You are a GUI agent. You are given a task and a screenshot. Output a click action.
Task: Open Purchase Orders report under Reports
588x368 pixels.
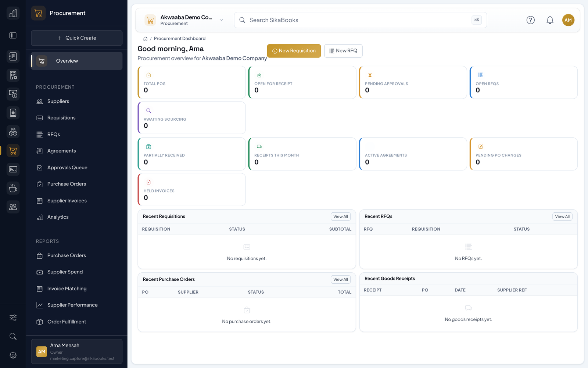[77, 256]
